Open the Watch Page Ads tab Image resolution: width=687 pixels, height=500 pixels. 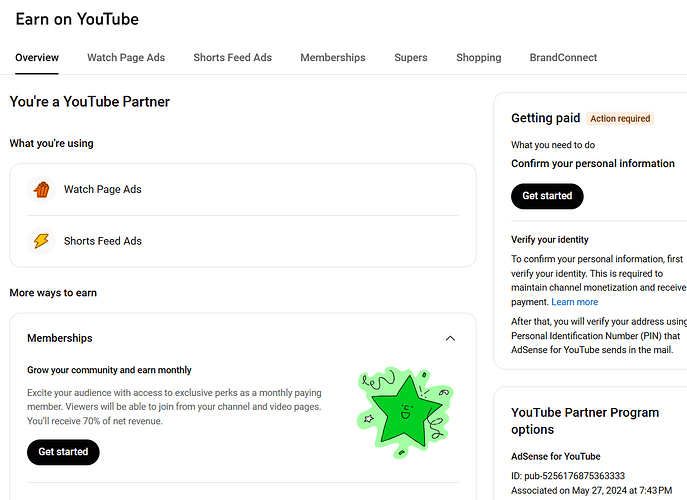tap(126, 58)
